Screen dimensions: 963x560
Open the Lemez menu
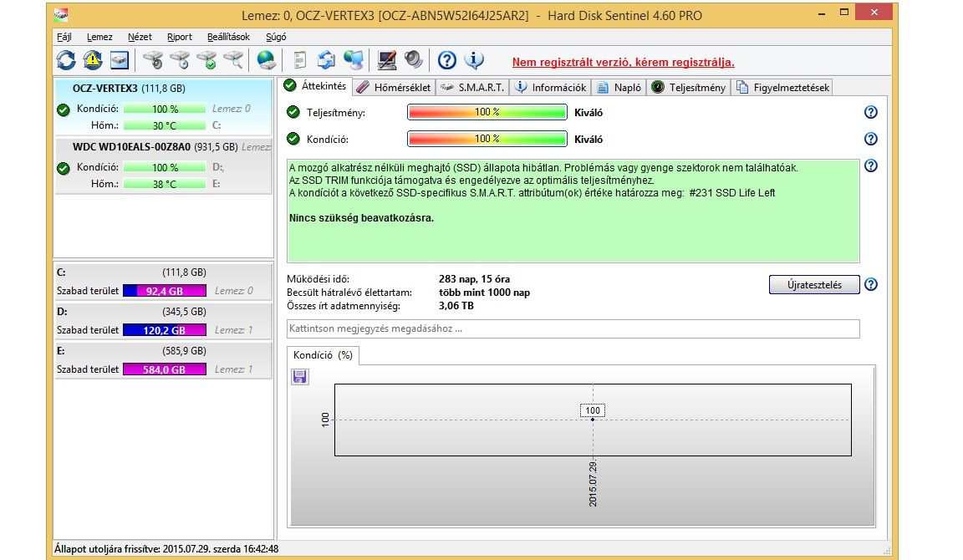99,37
